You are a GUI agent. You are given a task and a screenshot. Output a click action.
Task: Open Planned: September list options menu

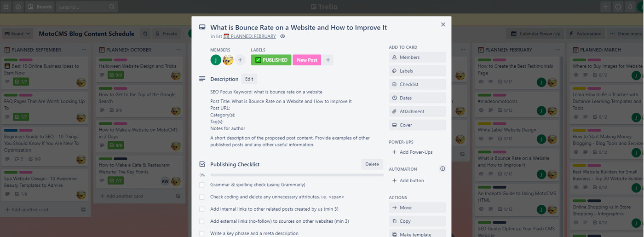(x=83, y=50)
